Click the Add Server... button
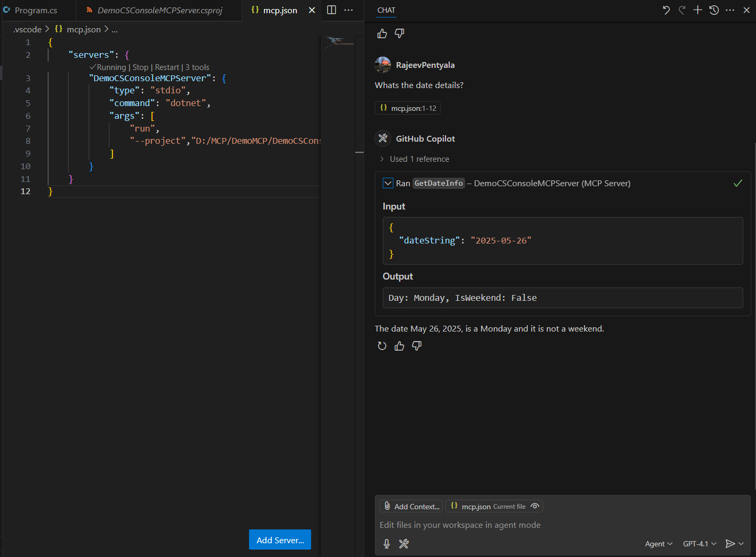 (x=280, y=540)
